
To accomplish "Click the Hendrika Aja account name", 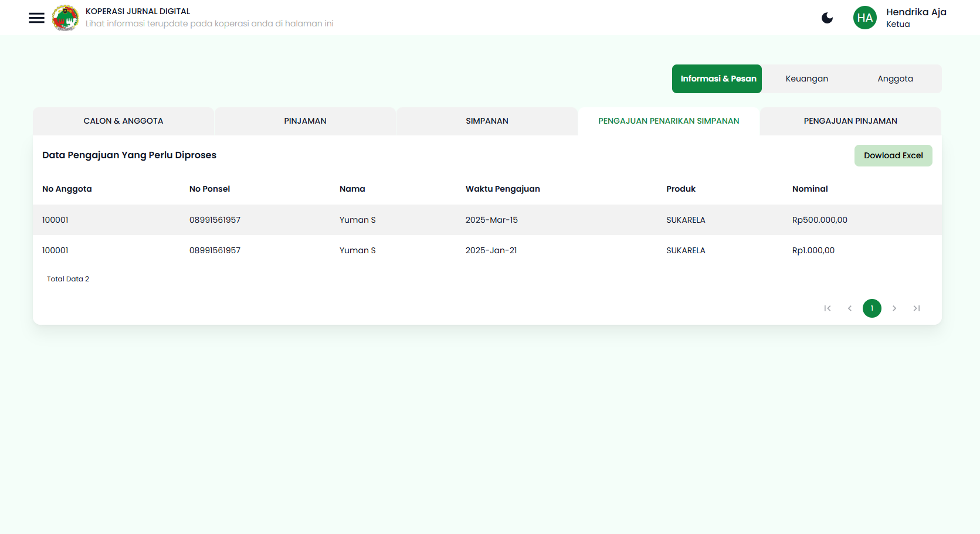I will coord(916,12).
